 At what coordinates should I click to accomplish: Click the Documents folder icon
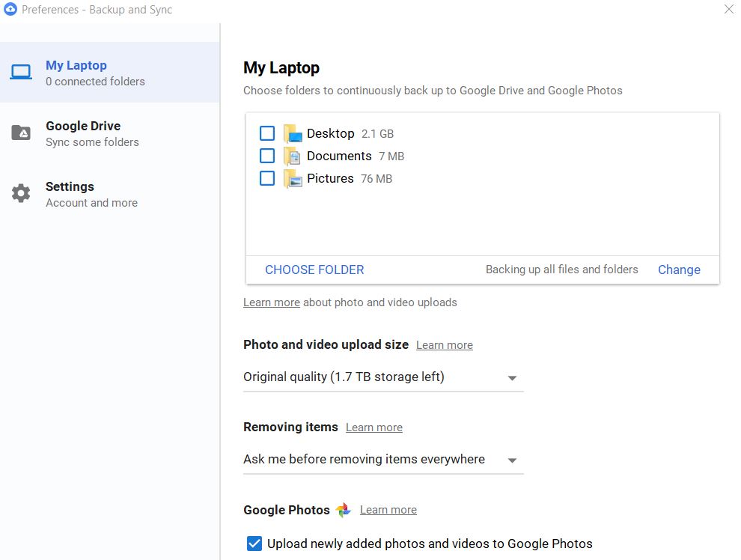point(292,156)
